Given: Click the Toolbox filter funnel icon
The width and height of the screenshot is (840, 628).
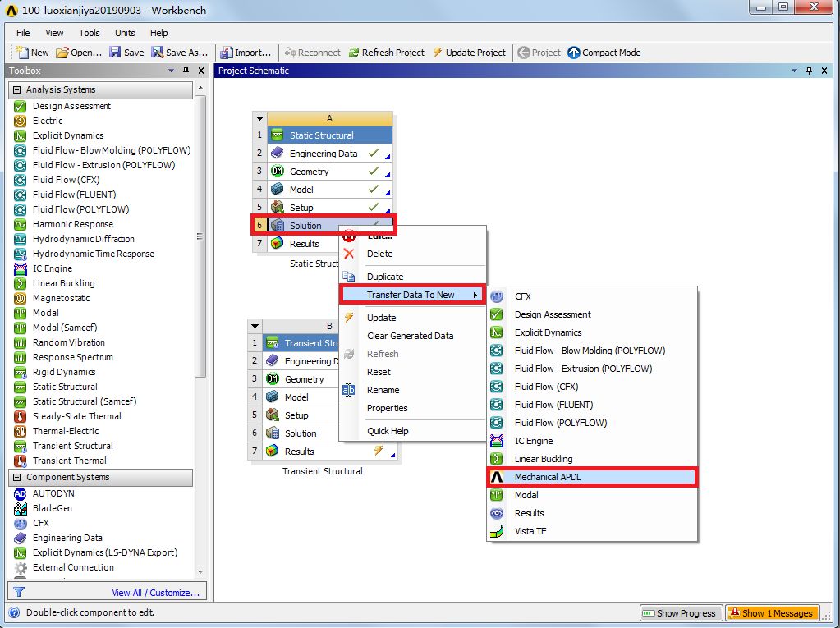Looking at the screenshot, I should [x=19, y=592].
